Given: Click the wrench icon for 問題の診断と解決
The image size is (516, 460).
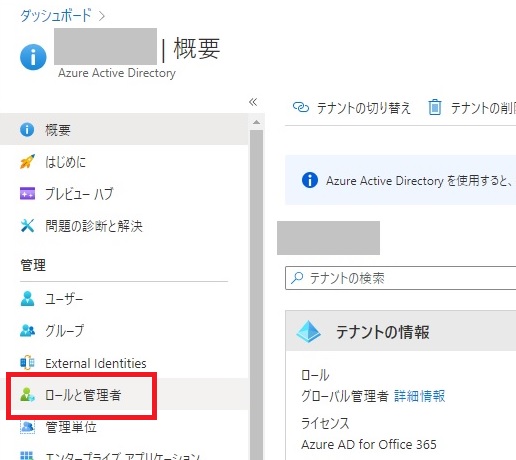Looking at the screenshot, I should pos(27,226).
